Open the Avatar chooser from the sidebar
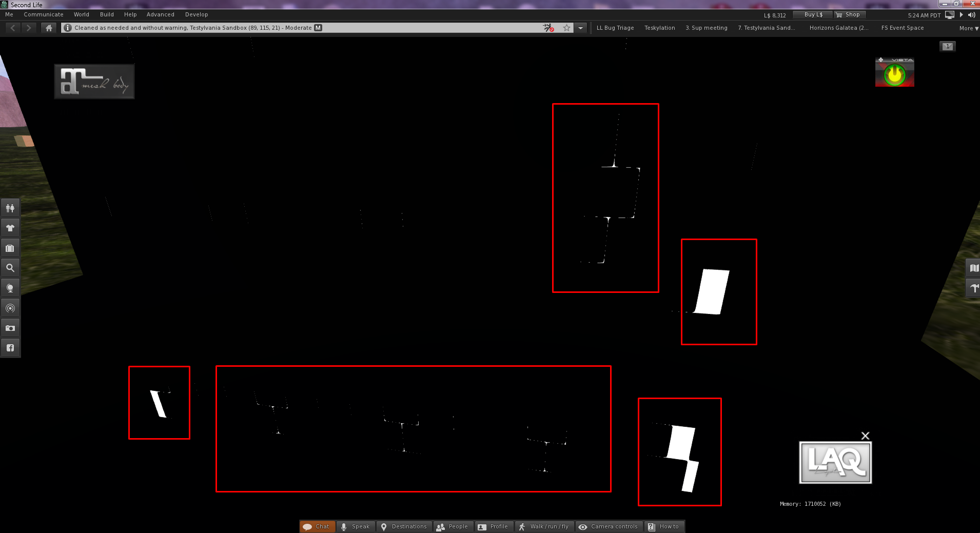This screenshot has height=533, width=980. pyautogui.click(x=10, y=208)
